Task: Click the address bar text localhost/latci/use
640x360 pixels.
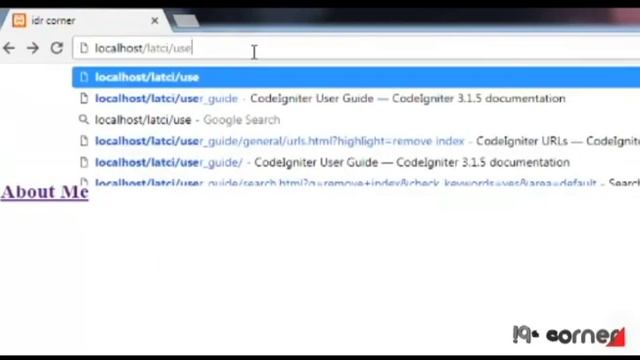Action: click(143, 48)
